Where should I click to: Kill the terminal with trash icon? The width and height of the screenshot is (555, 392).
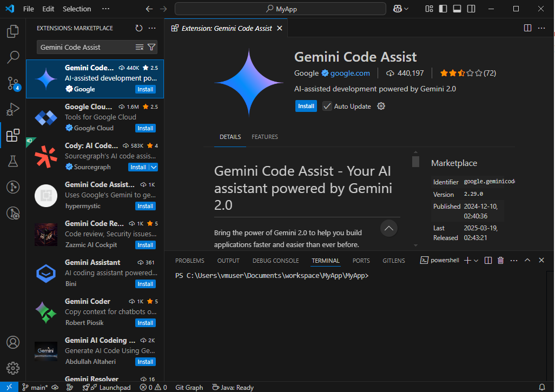500,261
